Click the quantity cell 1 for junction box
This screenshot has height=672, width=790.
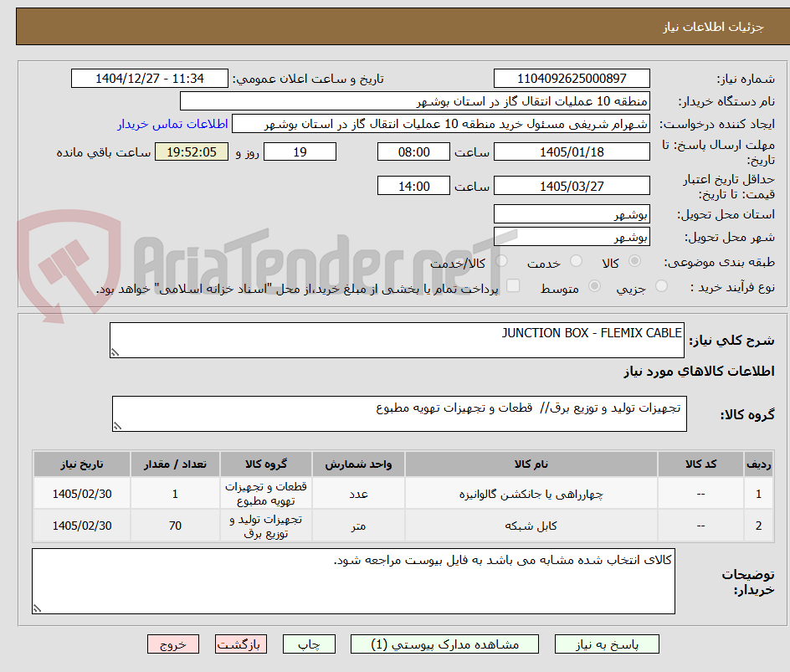(175, 494)
